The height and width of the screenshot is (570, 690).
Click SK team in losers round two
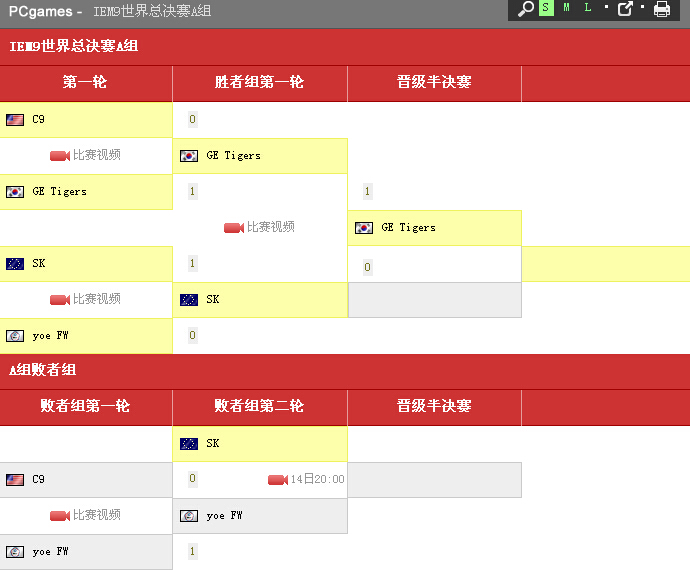click(x=212, y=443)
